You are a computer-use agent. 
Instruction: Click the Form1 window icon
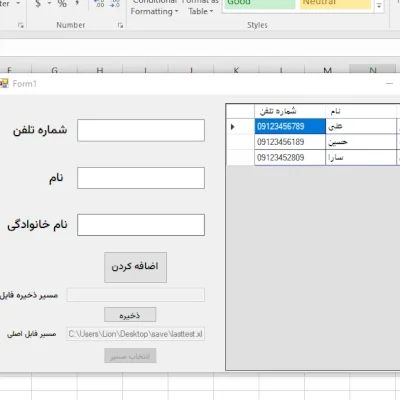pos(4,83)
